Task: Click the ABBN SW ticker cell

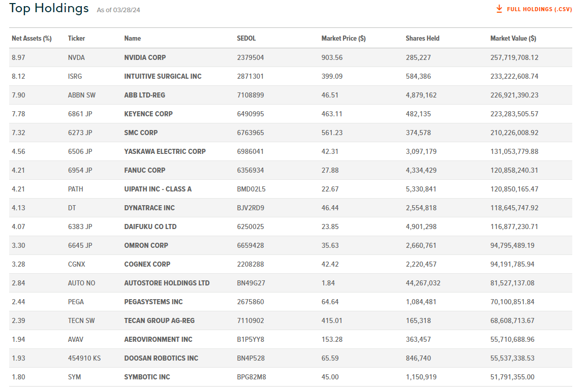Action: (x=82, y=95)
